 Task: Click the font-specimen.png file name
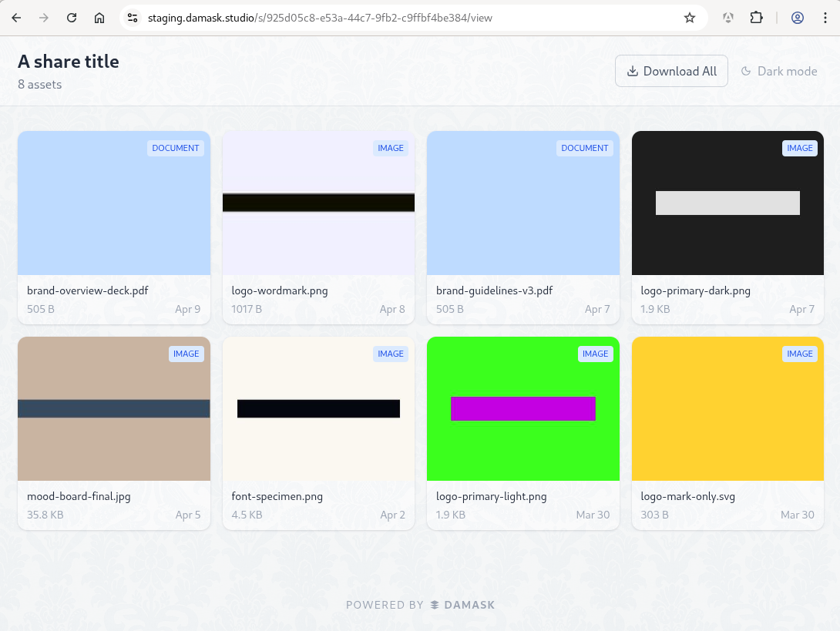point(277,496)
